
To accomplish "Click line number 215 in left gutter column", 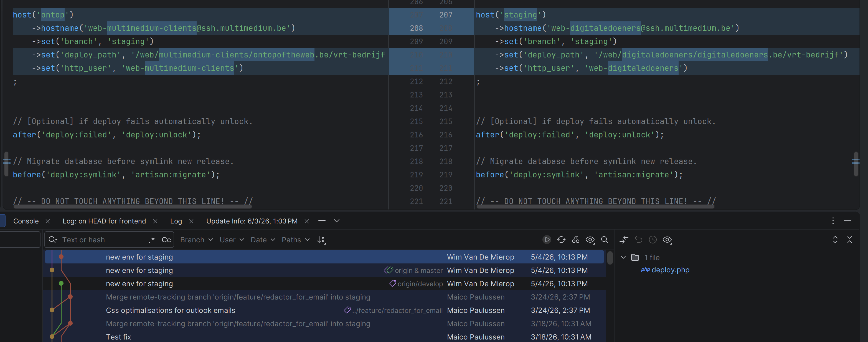I will tap(416, 121).
